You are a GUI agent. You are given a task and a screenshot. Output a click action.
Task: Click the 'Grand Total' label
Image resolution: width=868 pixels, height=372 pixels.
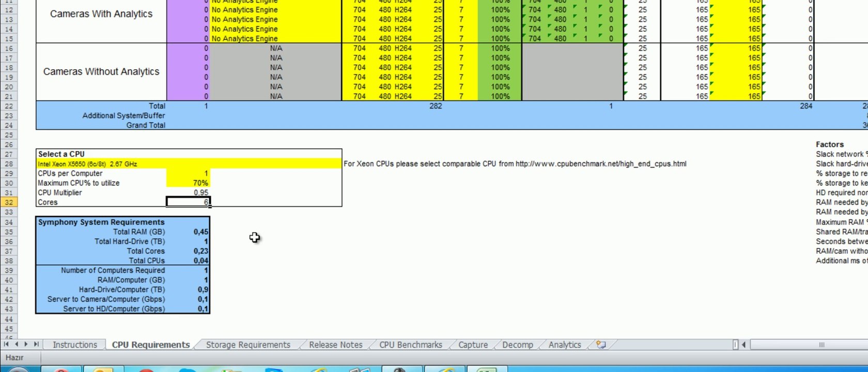[146, 125]
